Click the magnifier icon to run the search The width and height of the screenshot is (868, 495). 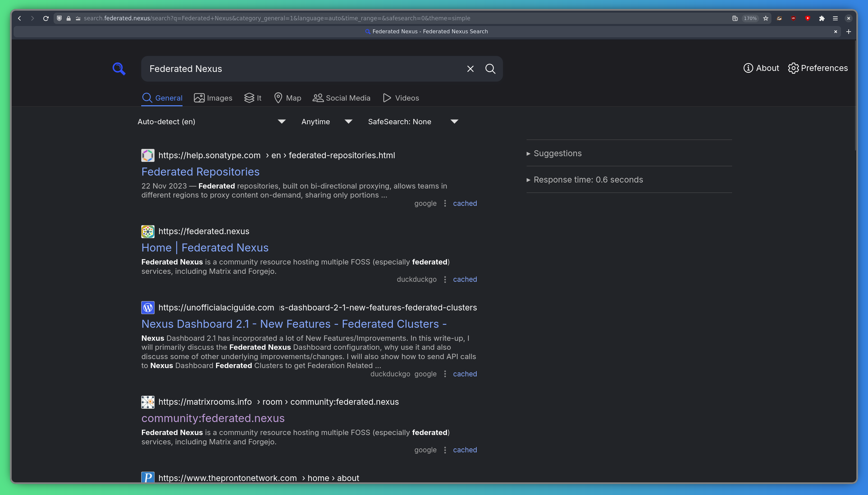click(490, 68)
